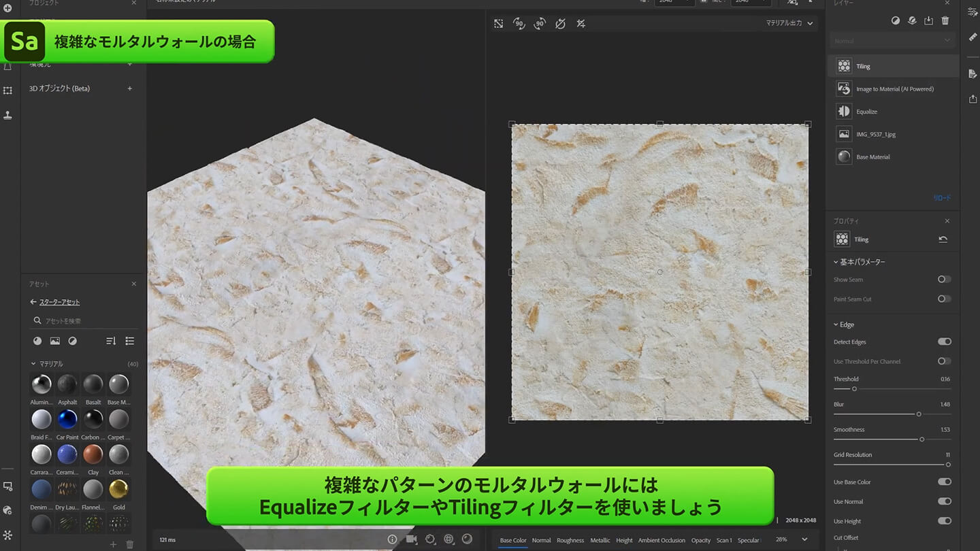Click the アセットを検索 search field
Screen dimensions: 980x551
pyautogui.click(x=84, y=321)
